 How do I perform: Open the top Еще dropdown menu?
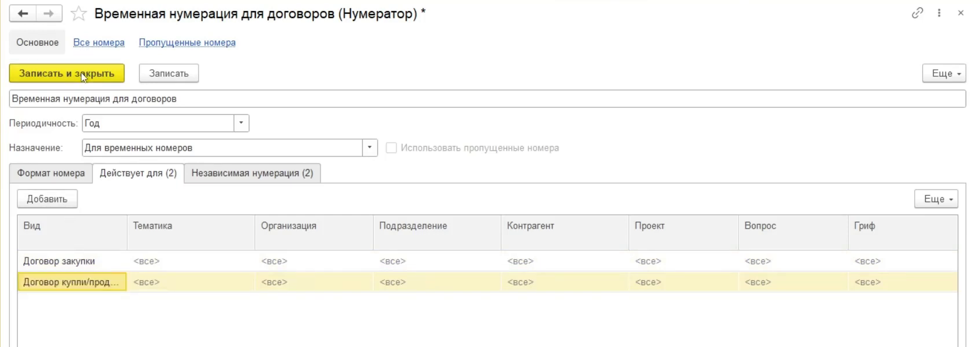coord(944,73)
